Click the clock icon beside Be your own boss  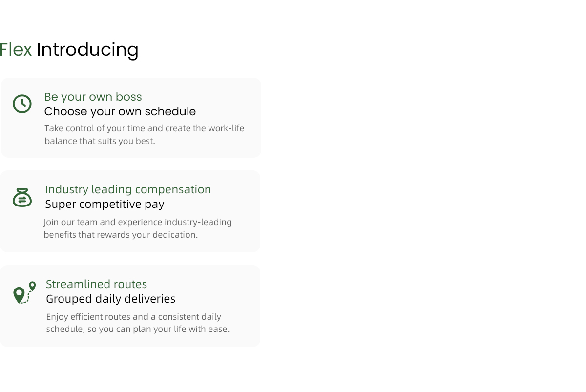pos(22,104)
